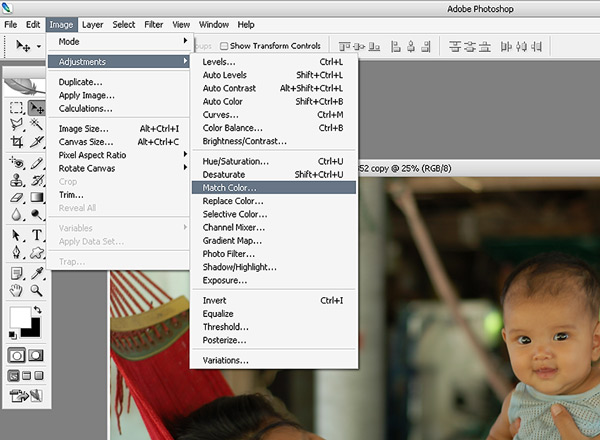Choose Invert adjustment
Viewport: 600px width, 440px height.
tap(274, 301)
